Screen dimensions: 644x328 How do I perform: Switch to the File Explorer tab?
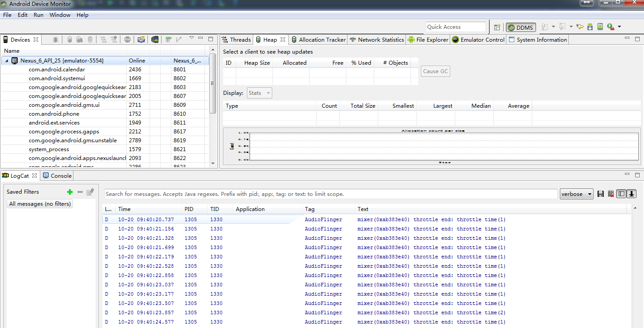tap(428, 39)
